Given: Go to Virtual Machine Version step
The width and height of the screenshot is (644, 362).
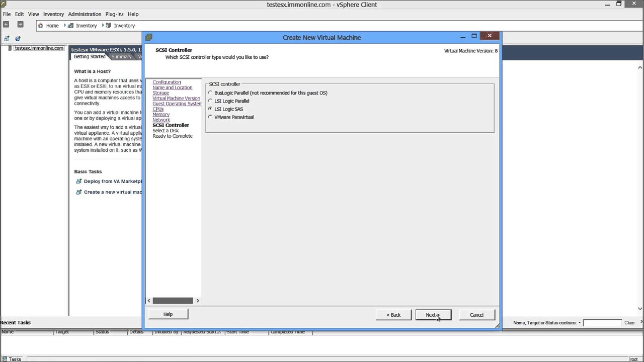Looking at the screenshot, I should coord(176,99).
